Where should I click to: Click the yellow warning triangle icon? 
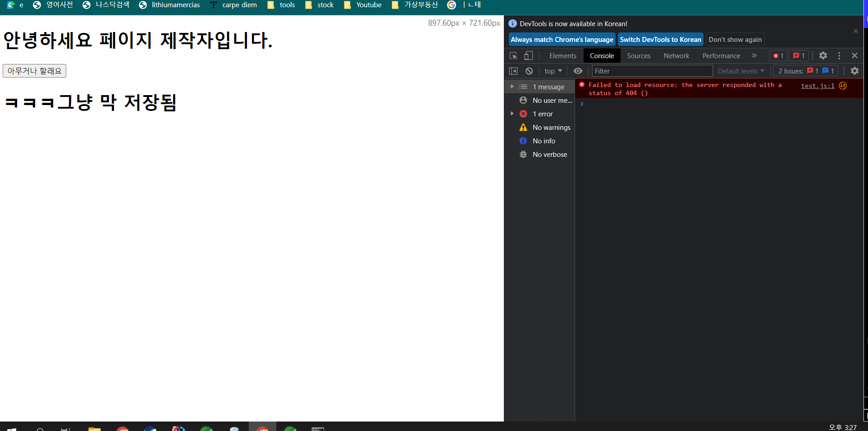(x=523, y=127)
